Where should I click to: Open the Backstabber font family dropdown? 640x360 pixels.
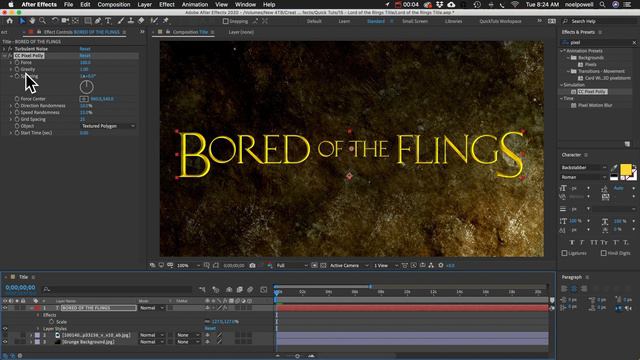584,168
